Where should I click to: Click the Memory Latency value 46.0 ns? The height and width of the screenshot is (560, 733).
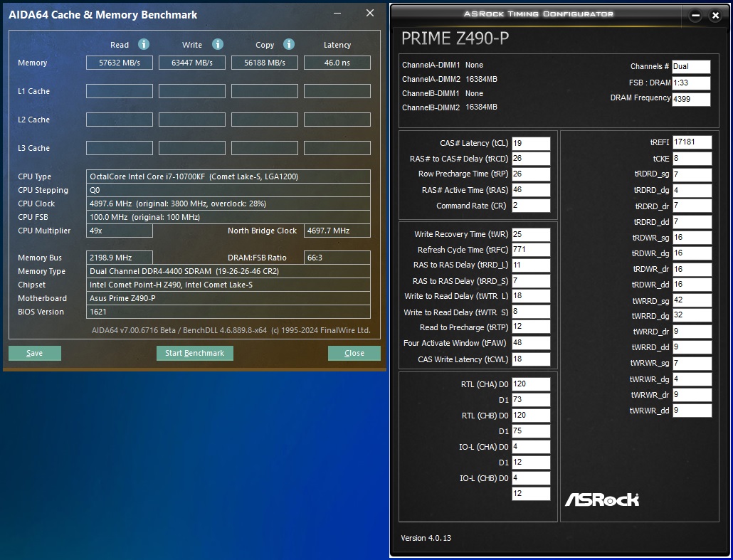(337, 63)
